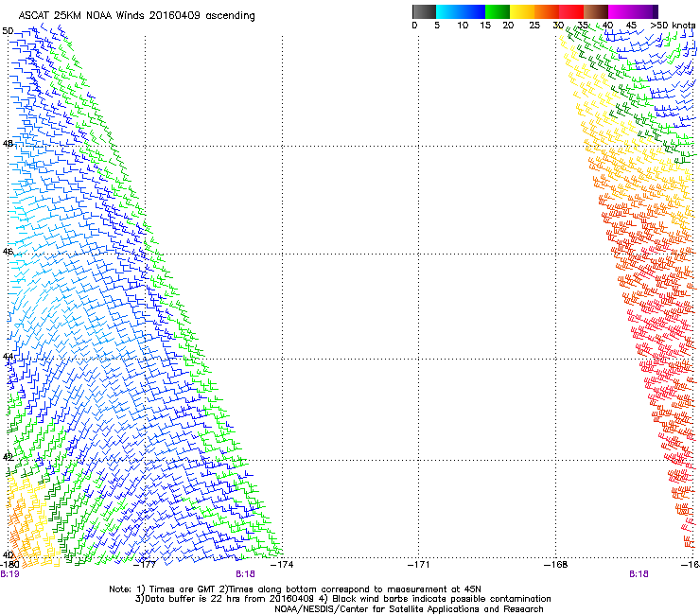This screenshot has width=700, height=615.
Task: Click the purple '8:19' time label
Action: pyautogui.click(x=9, y=574)
